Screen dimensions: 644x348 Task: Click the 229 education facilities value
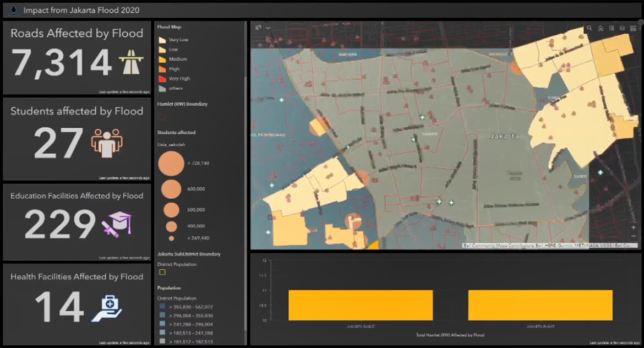(60, 224)
